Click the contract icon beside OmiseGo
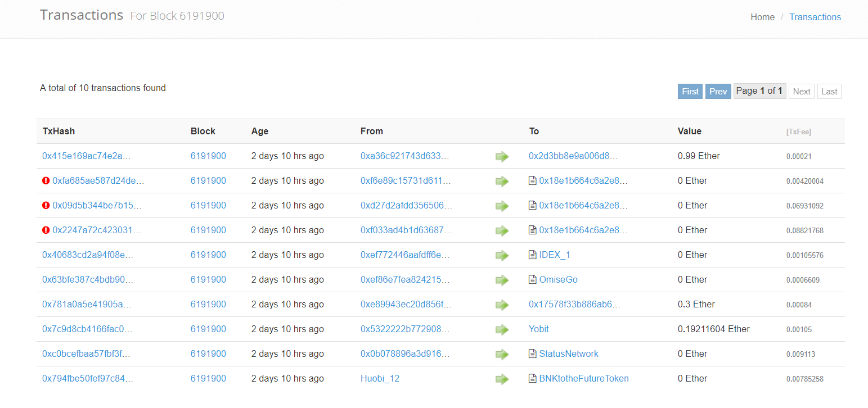868x408 pixels. [x=533, y=280]
